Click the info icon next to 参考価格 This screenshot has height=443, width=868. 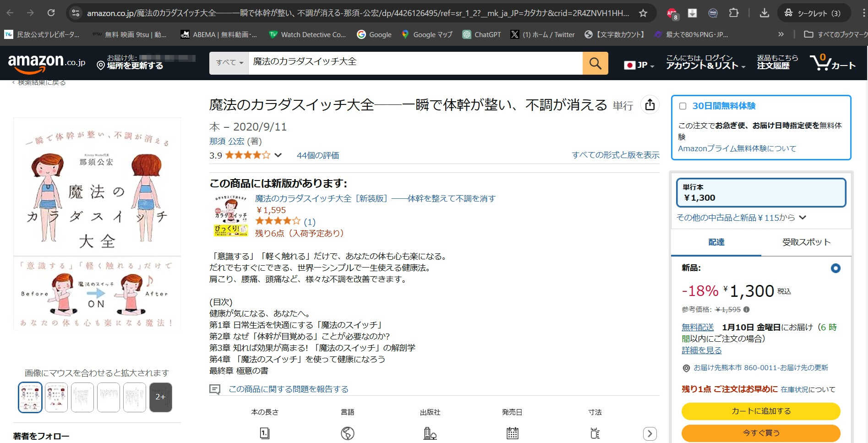746,309
